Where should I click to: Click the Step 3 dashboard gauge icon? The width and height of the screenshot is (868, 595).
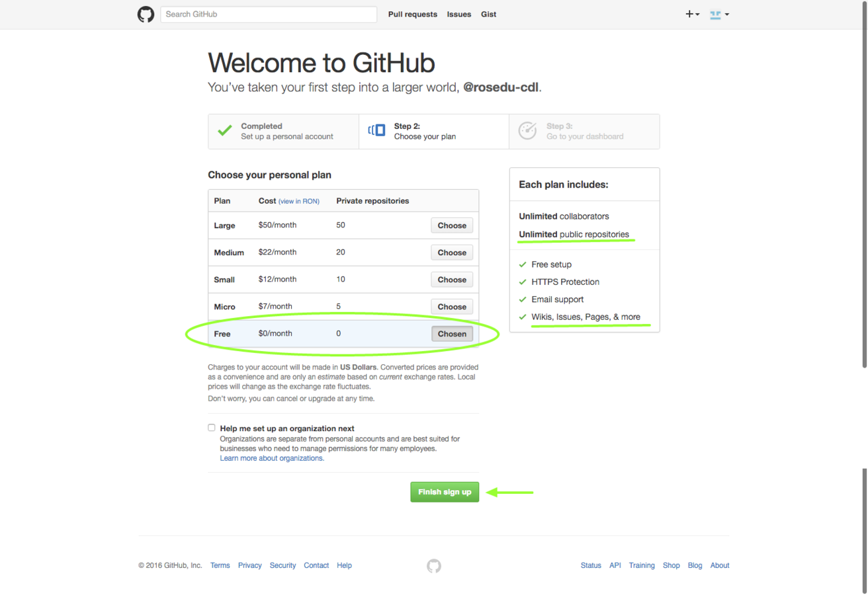[527, 130]
